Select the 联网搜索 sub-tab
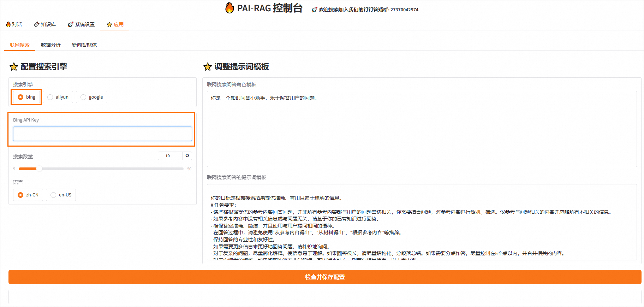The height and width of the screenshot is (307, 644). click(20, 45)
